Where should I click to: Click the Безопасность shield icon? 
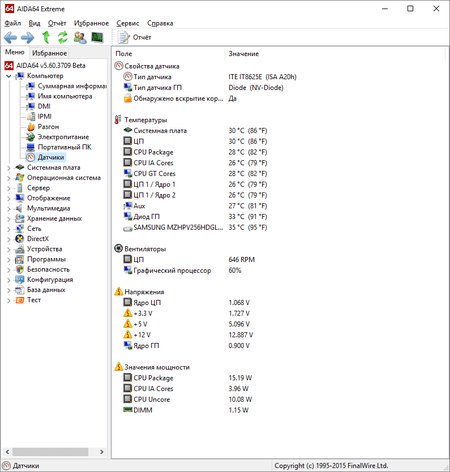pos(20,269)
